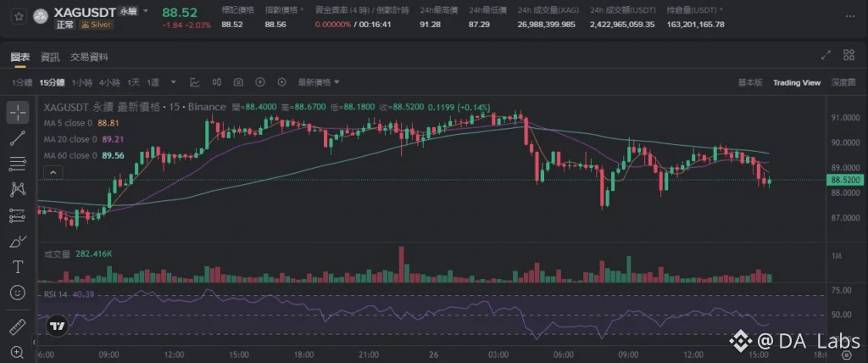Click the 24h最低價 value 87.29

pyautogui.click(x=479, y=25)
